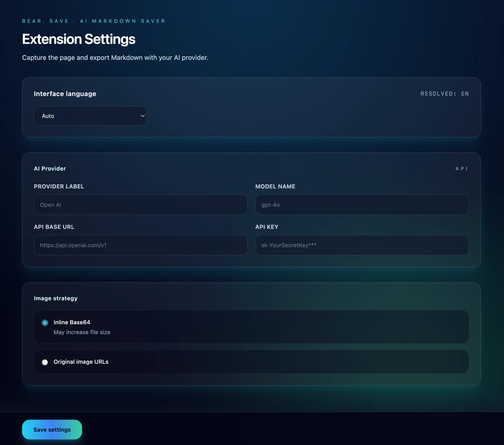The image size is (504, 445).
Task: Click the Extension Settings heading
Action: coord(78,39)
